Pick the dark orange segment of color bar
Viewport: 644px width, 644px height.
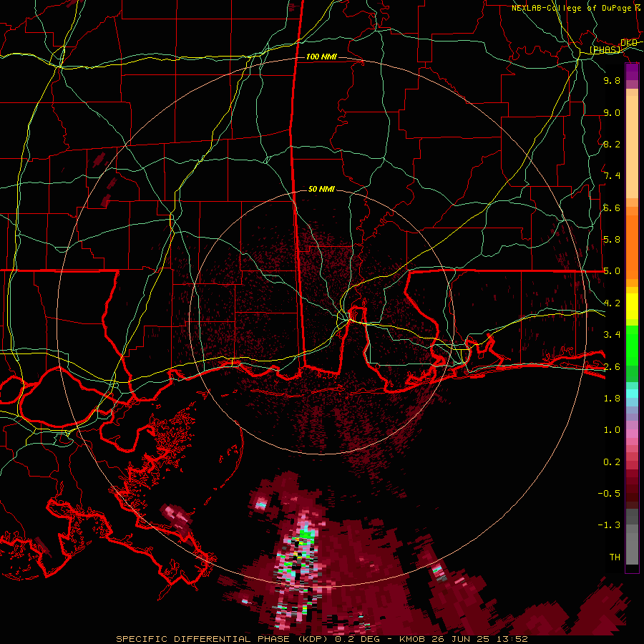(632, 247)
